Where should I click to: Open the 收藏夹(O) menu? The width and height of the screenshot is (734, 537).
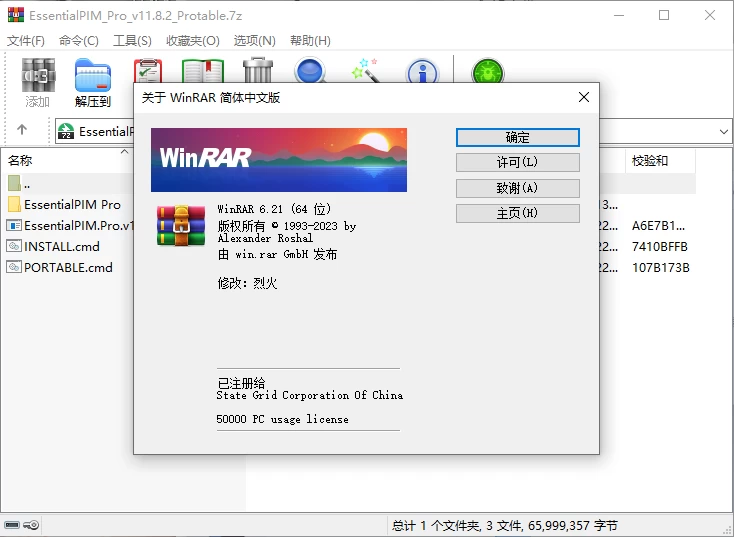pos(193,41)
